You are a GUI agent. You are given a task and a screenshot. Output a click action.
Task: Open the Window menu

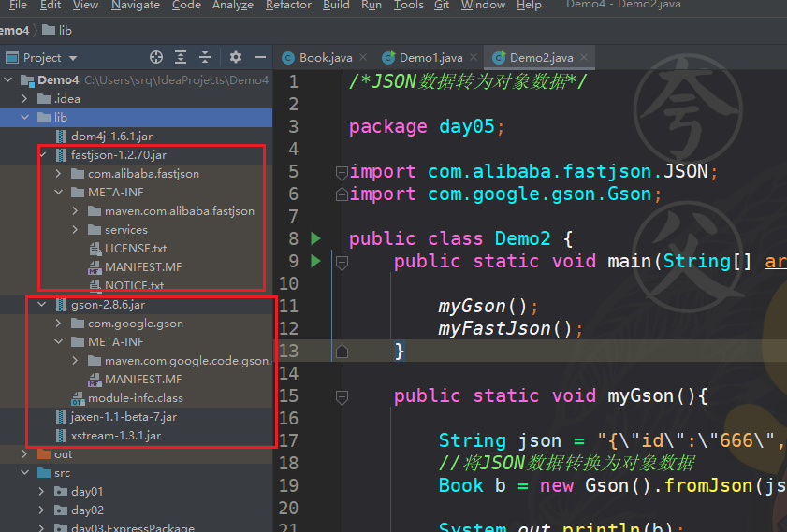point(483,6)
